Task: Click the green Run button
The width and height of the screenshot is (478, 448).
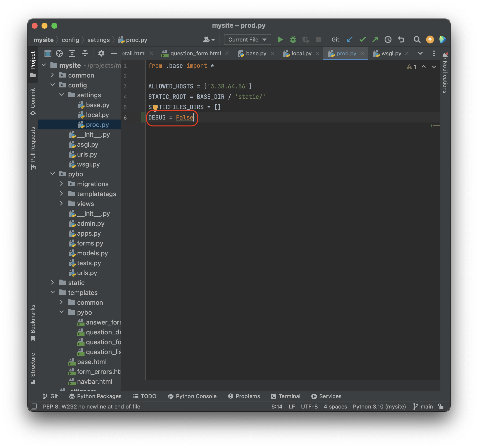Action: click(280, 40)
